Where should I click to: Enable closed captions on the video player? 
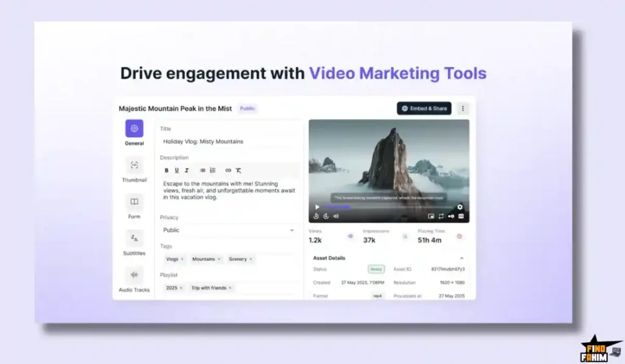point(461,216)
